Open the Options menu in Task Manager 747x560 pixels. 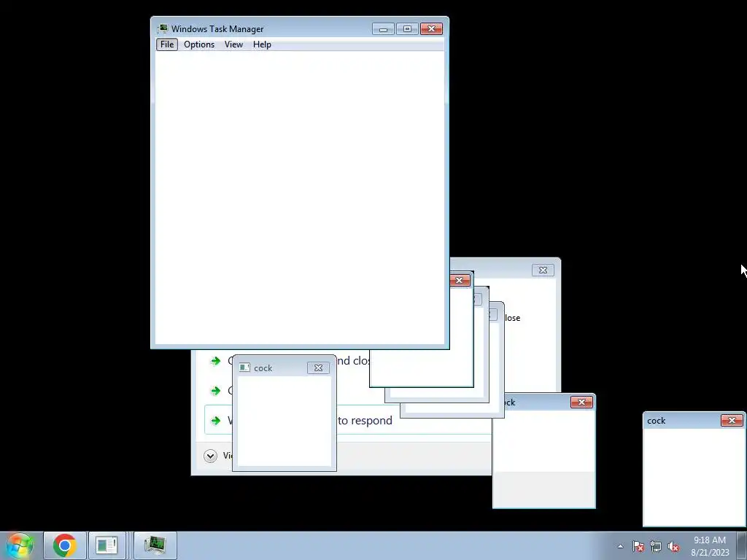click(199, 44)
